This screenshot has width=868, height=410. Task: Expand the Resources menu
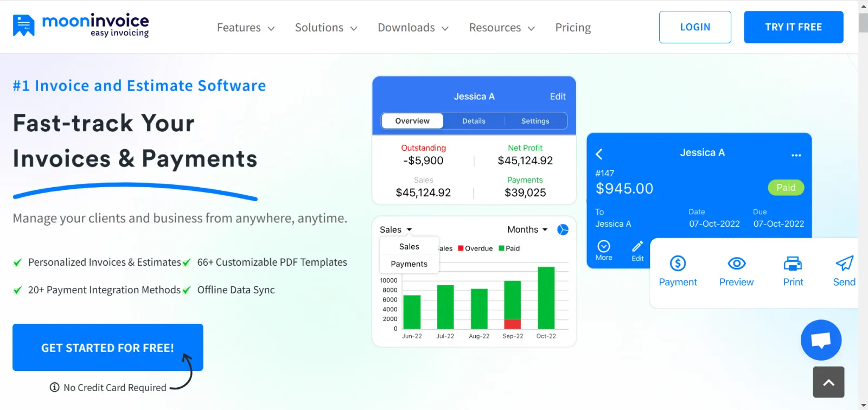(x=502, y=28)
